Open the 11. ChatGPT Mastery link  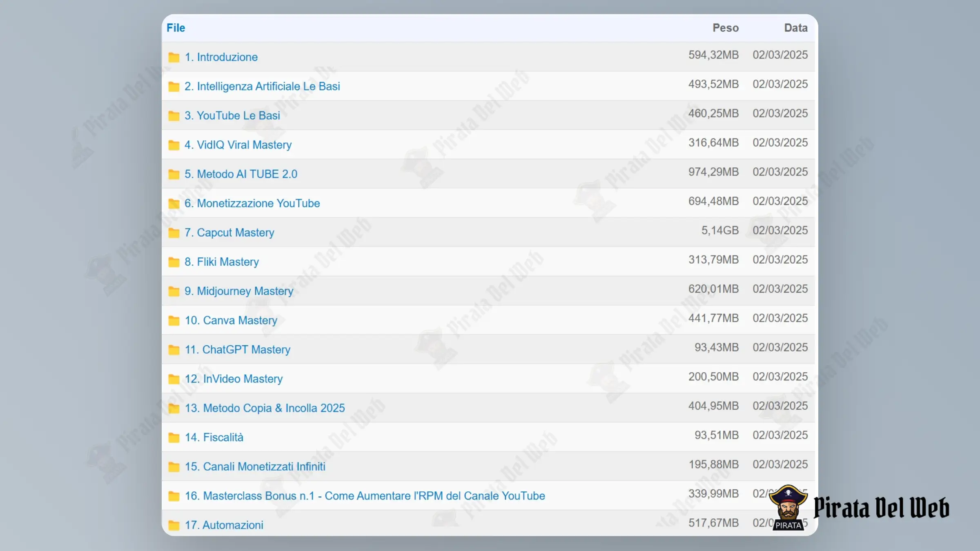[x=238, y=349]
